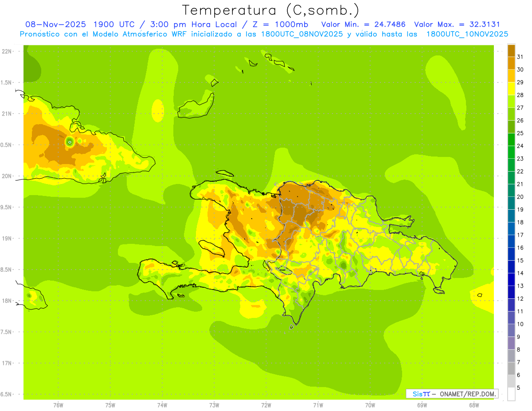532x411 pixels.
Task: Click the "76W" longitude axis label
Action: (x=58, y=405)
